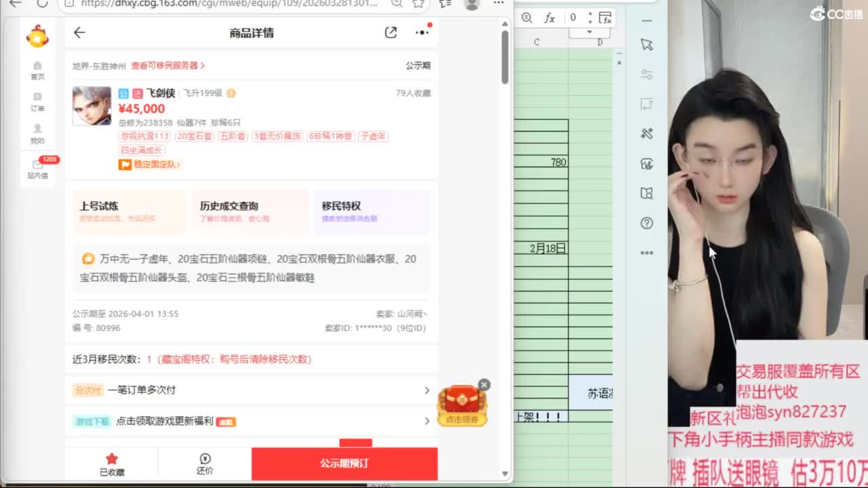Click the crop/rotate frame icon in the side panel

(647, 104)
